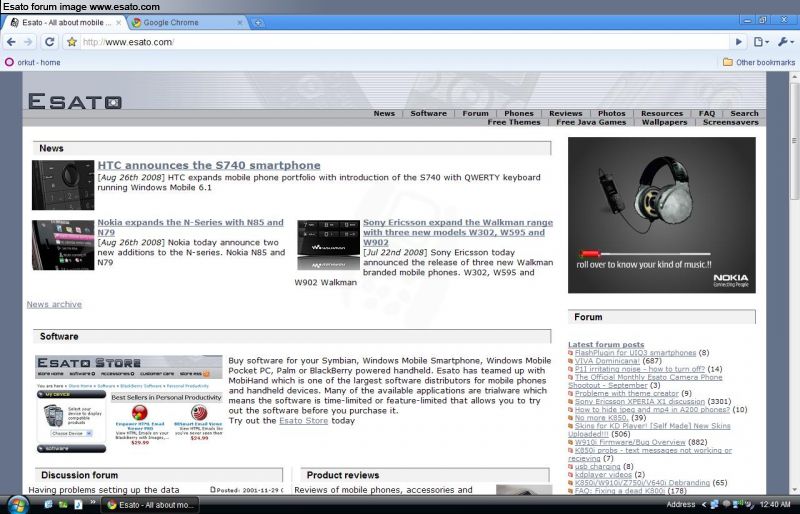The height and width of the screenshot is (514, 800).
Task: Open Probleme with theme creator thread
Action: 627,394
